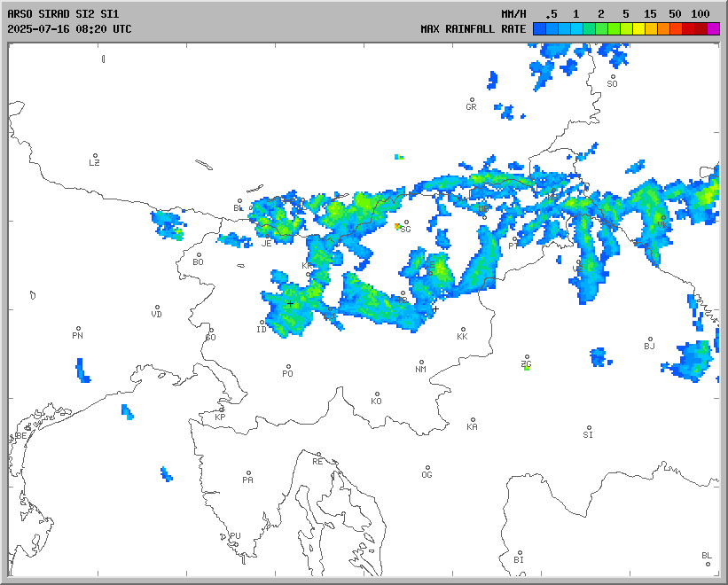Select the first dark blue legend swatch
The height and width of the screenshot is (585, 728).
(x=539, y=29)
